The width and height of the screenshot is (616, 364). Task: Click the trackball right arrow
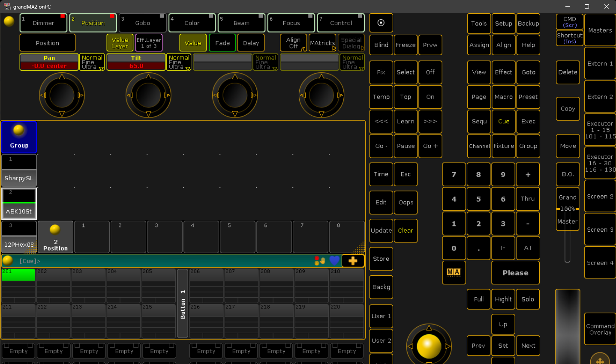coord(448,346)
